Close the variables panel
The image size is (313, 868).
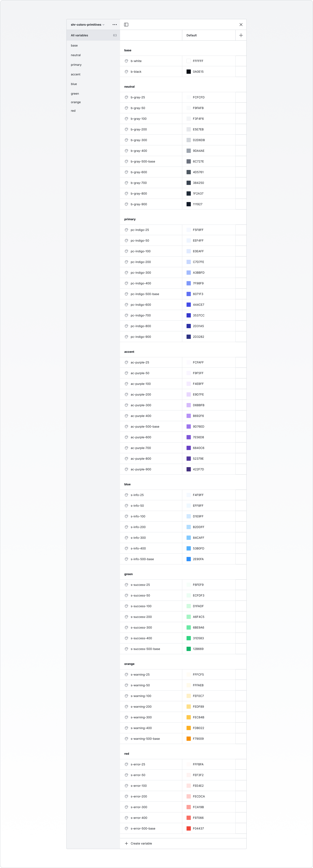click(241, 25)
